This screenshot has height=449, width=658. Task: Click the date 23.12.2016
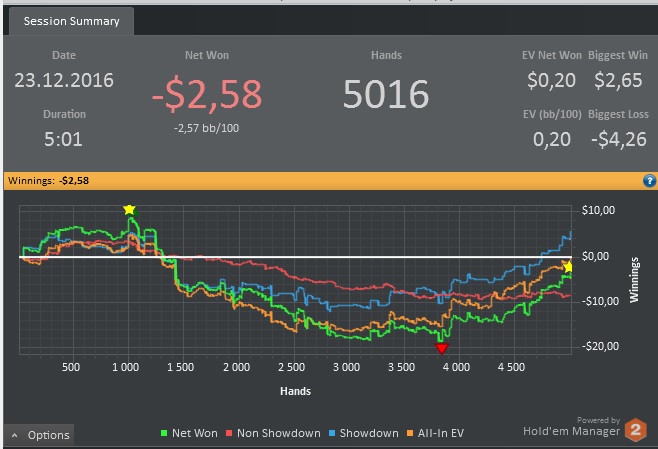[64, 80]
